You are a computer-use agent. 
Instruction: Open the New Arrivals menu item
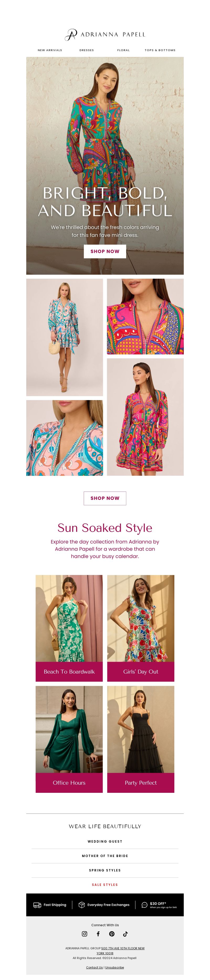(50, 50)
